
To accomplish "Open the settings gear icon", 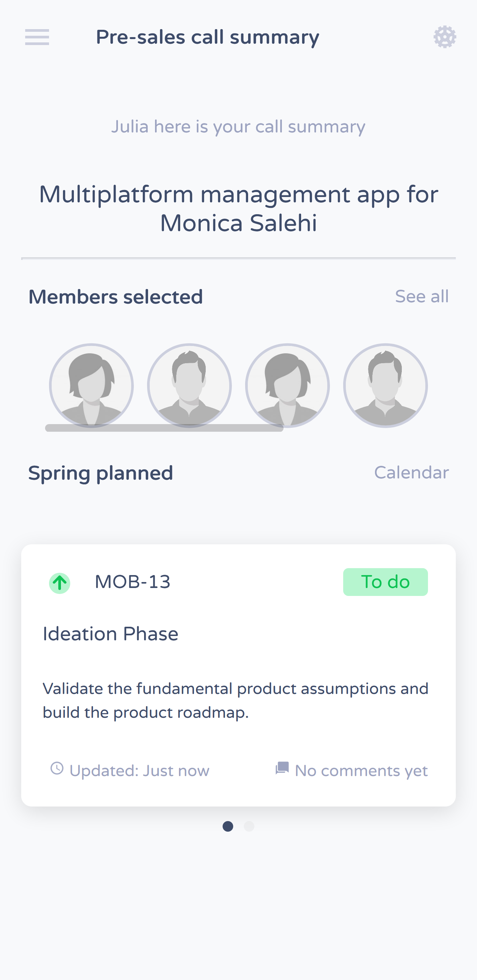I will point(445,37).
